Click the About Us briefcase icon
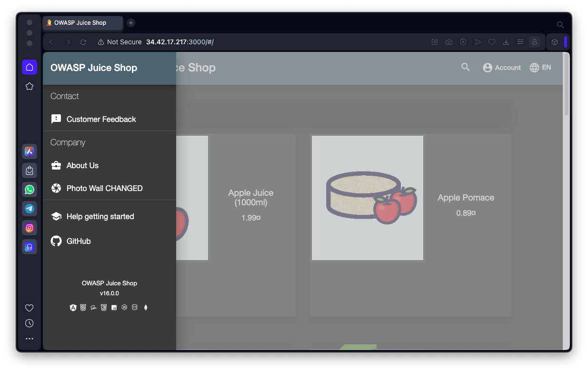Viewport: 588px width, 372px height. tap(56, 165)
